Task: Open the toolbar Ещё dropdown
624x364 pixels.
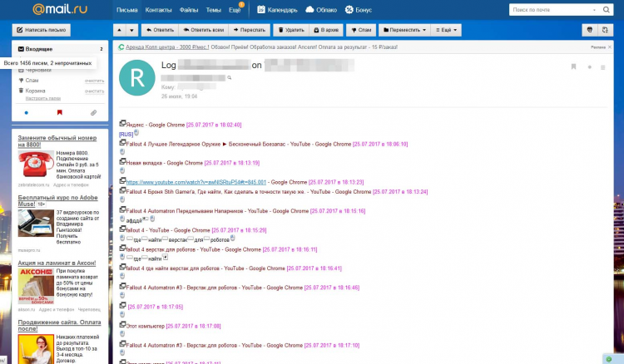Action: (446, 30)
